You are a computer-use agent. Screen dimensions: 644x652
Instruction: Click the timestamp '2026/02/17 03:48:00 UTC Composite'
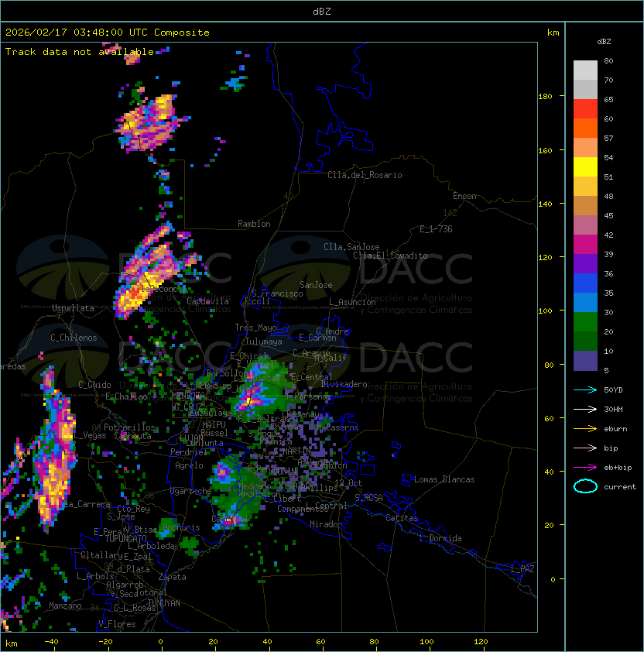tap(108, 33)
